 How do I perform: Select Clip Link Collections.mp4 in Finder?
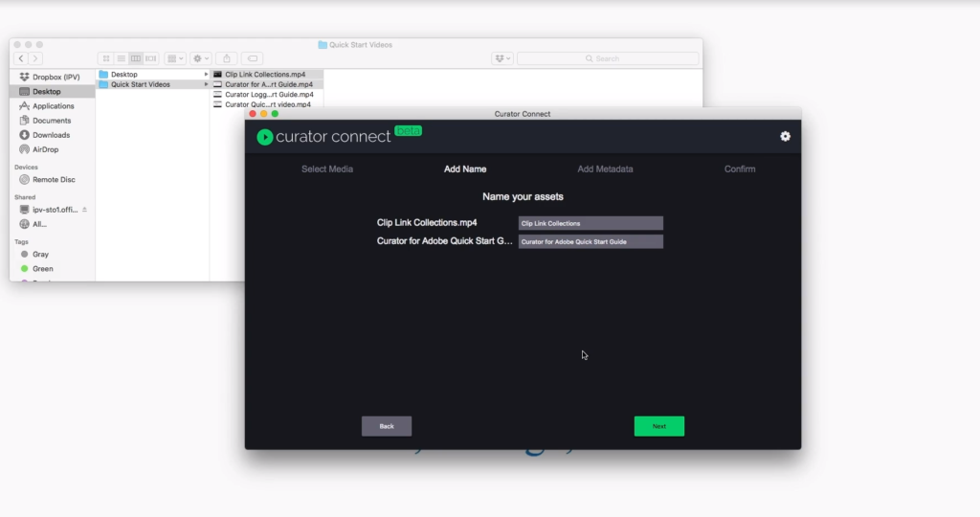point(267,74)
